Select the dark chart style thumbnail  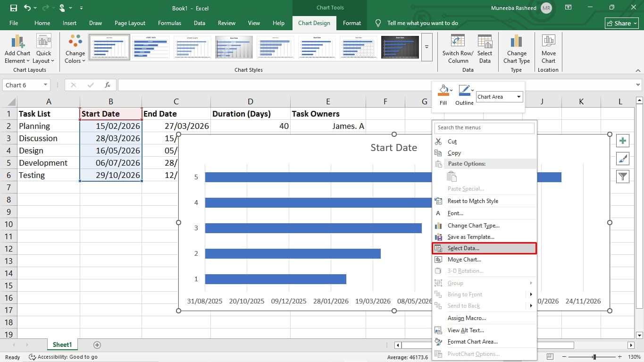400,47
